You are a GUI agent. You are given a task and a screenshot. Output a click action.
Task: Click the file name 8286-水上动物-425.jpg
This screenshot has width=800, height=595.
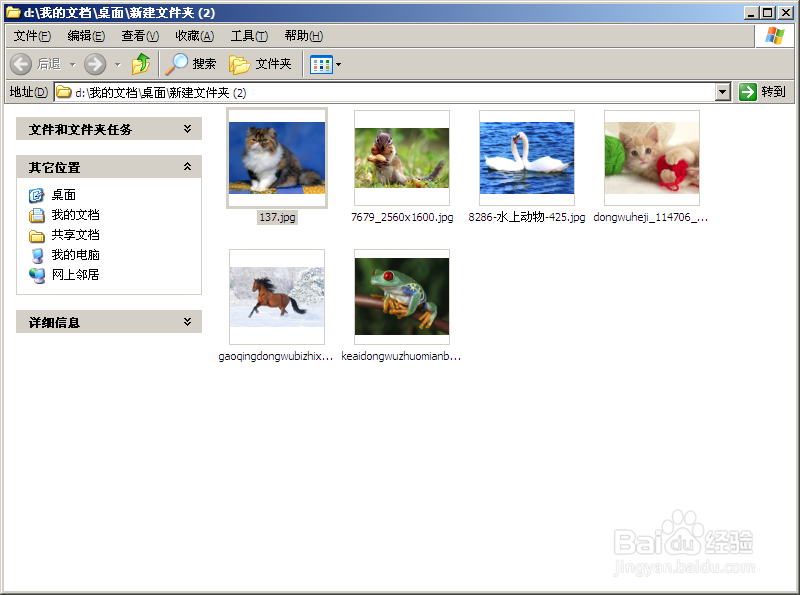[527, 217]
